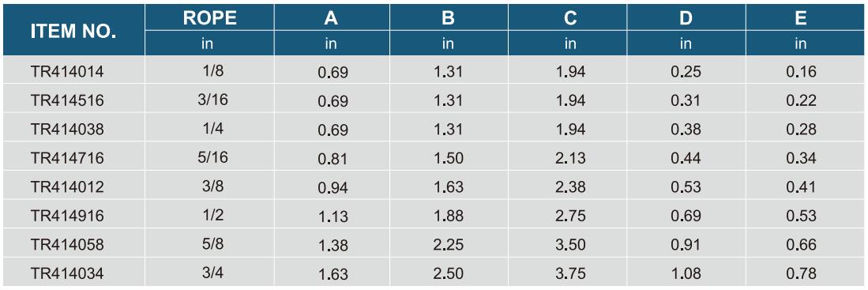Select the 3/4 rope size cell

point(210,273)
